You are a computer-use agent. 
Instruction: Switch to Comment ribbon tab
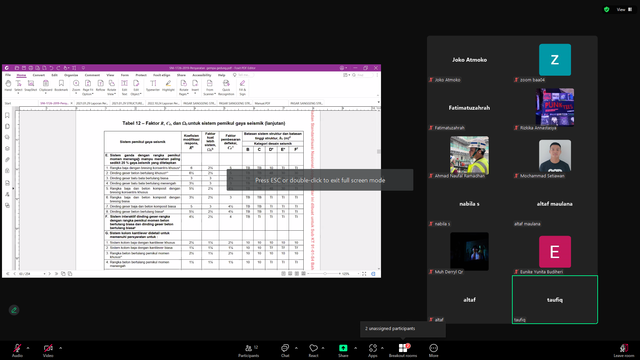92,75
